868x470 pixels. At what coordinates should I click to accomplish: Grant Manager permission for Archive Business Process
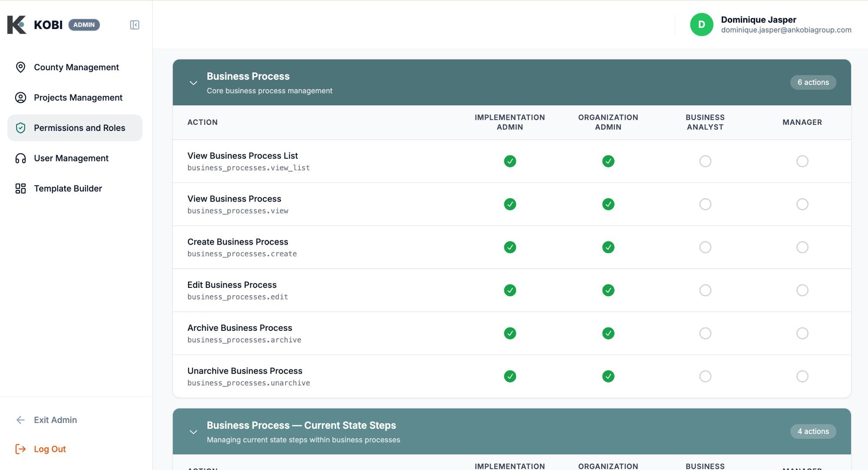pyautogui.click(x=802, y=333)
